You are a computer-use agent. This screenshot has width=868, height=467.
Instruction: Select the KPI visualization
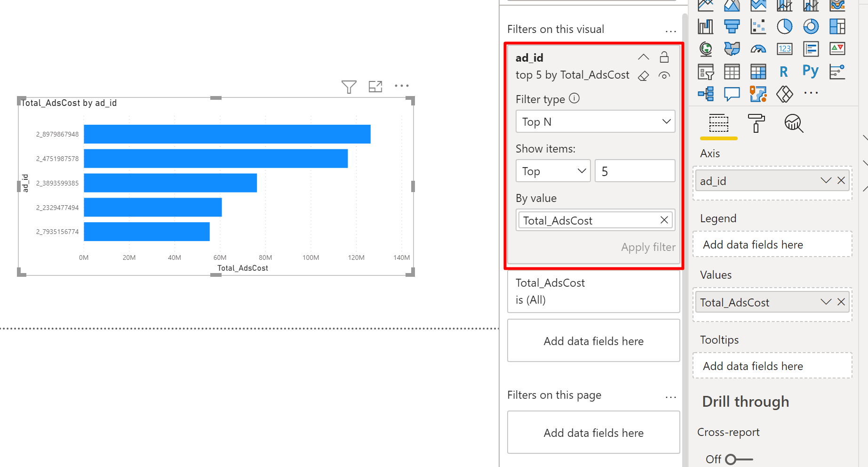pos(837,48)
